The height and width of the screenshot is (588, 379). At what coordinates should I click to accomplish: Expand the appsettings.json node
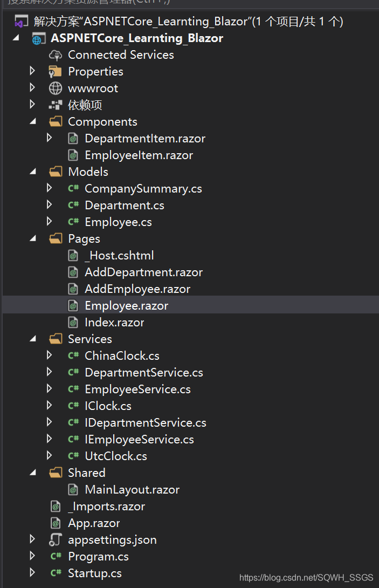pos(32,539)
